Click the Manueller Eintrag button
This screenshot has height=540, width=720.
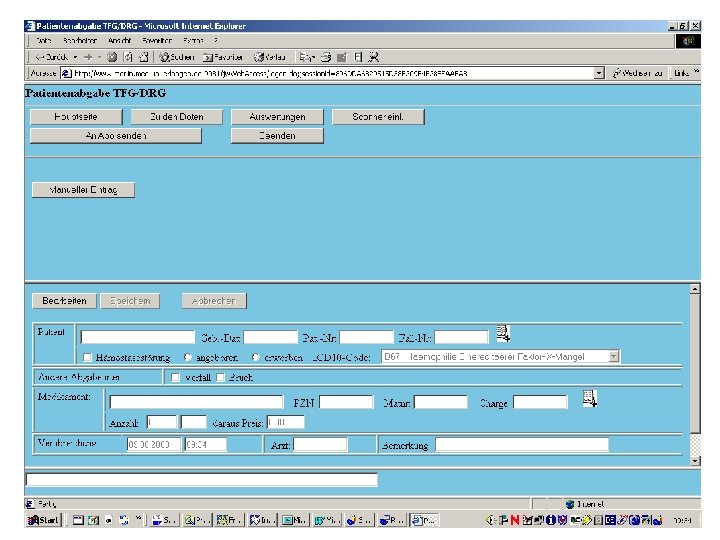[84, 190]
